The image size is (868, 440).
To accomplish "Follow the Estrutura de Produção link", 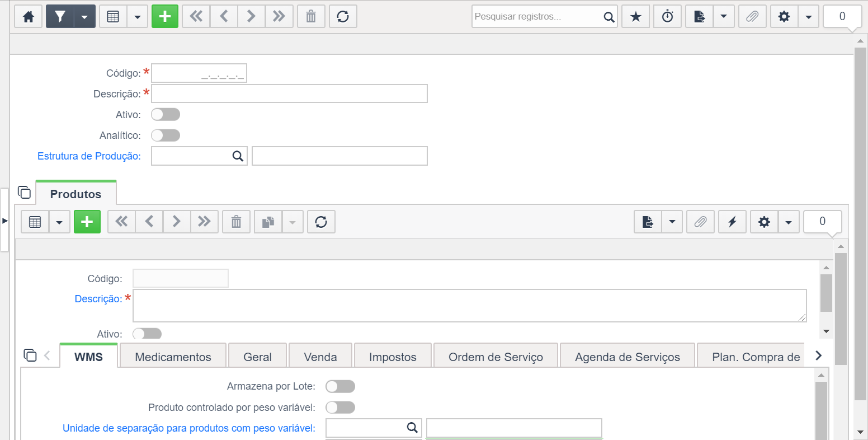I will point(89,156).
